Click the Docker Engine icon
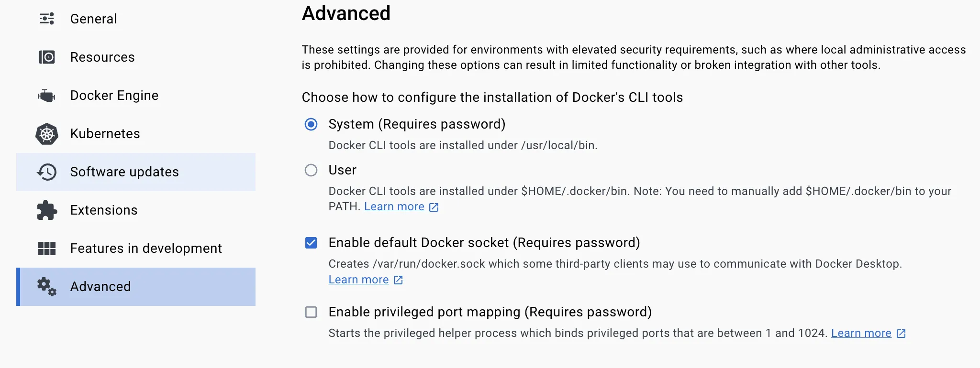980x368 pixels. (x=47, y=96)
